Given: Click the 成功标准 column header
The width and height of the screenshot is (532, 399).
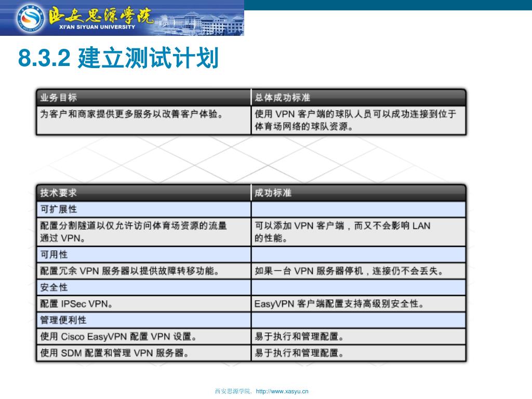Looking at the screenshot, I should click(x=358, y=193).
